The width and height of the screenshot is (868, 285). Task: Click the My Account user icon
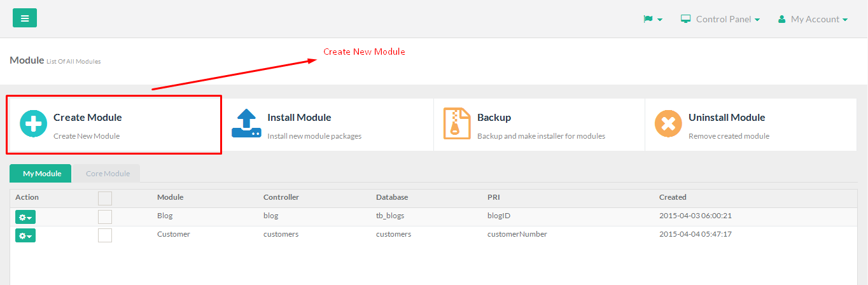click(782, 20)
